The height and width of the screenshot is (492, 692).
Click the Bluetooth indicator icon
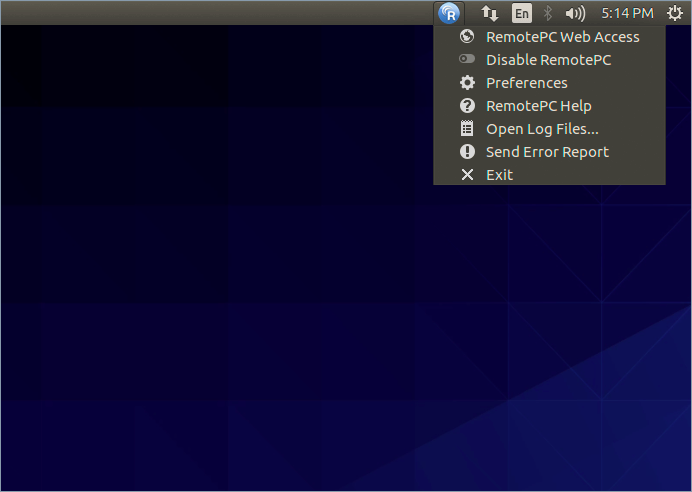coord(547,13)
